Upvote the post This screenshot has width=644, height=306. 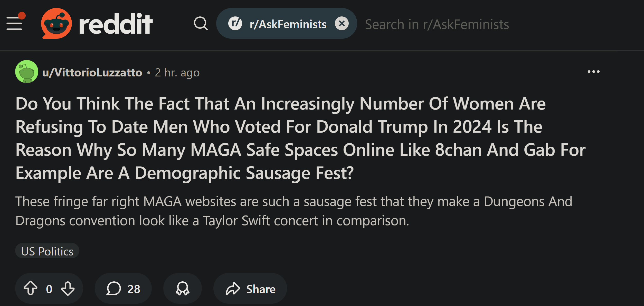(31, 289)
